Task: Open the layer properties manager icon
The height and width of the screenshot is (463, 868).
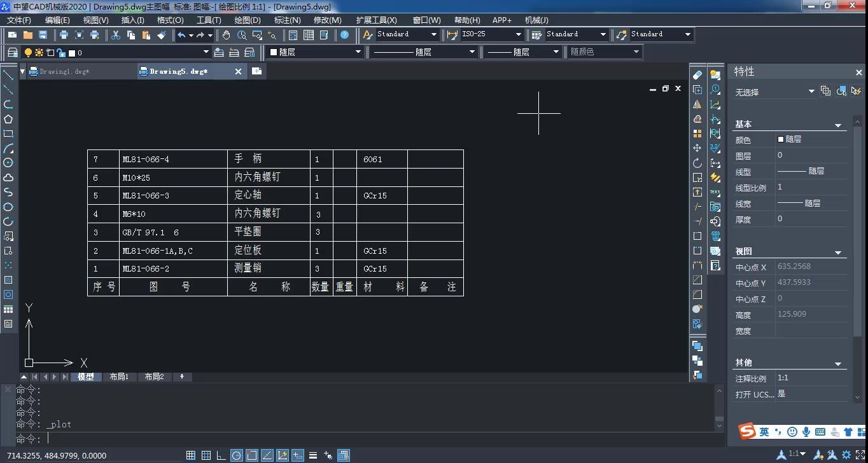Action: coord(12,52)
